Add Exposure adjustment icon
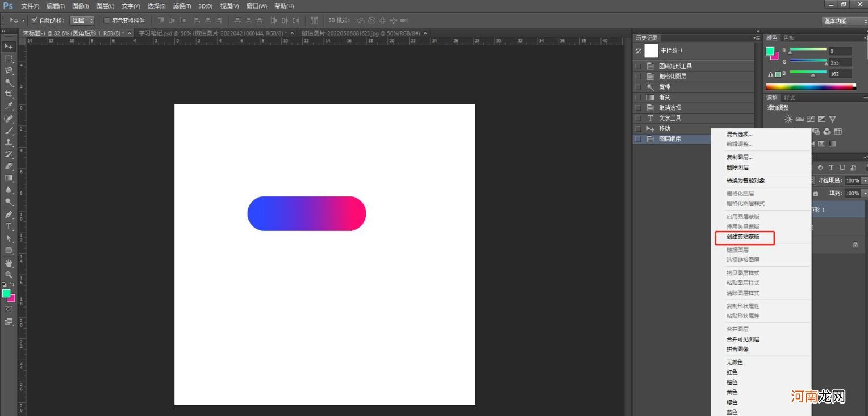868x416 pixels. tap(821, 119)
